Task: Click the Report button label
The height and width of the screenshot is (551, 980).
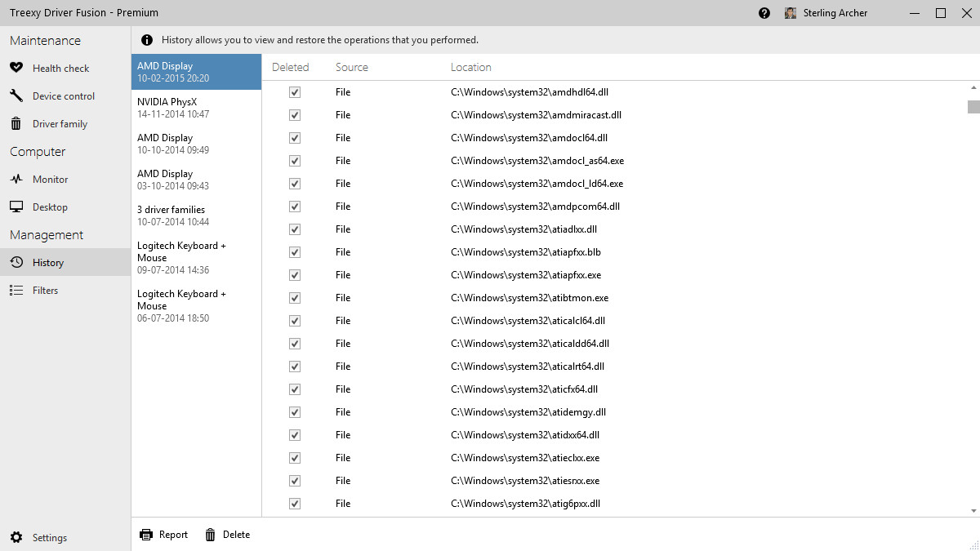Action: (173, 535)
